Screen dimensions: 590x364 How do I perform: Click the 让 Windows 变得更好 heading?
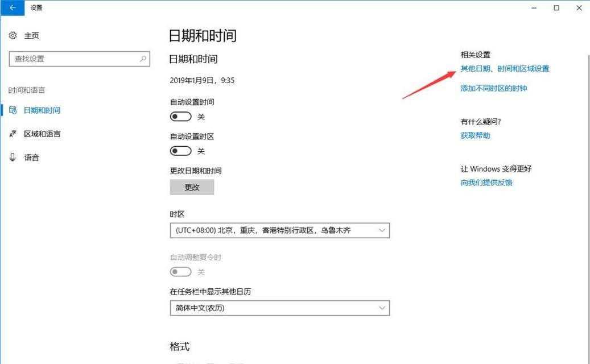(x=496, y=169)
